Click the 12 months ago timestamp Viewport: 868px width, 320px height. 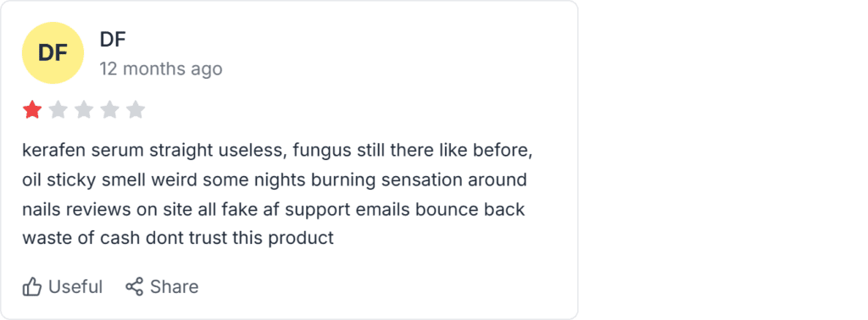pos(161,69)
